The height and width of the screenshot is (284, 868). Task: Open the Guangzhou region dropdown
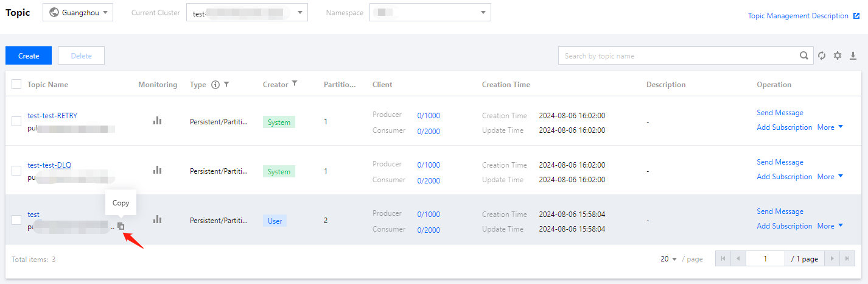(x=78, y=12)
